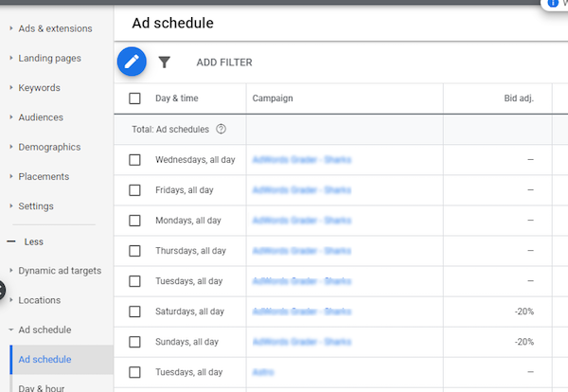Select the Saturdays, all day checkbox
Screen dimensions: 568x392
[134, 312]
